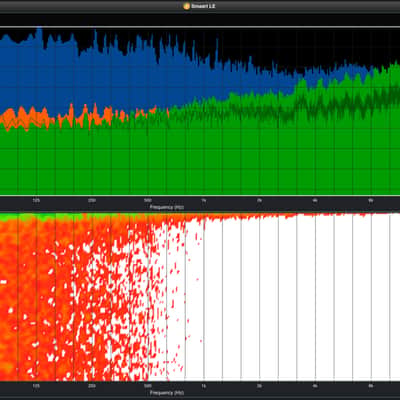Image resolution: width=400 pixels, height=400 pixels.
Task: Click the 250 label on the upper frequency axis
Action: 92,201
